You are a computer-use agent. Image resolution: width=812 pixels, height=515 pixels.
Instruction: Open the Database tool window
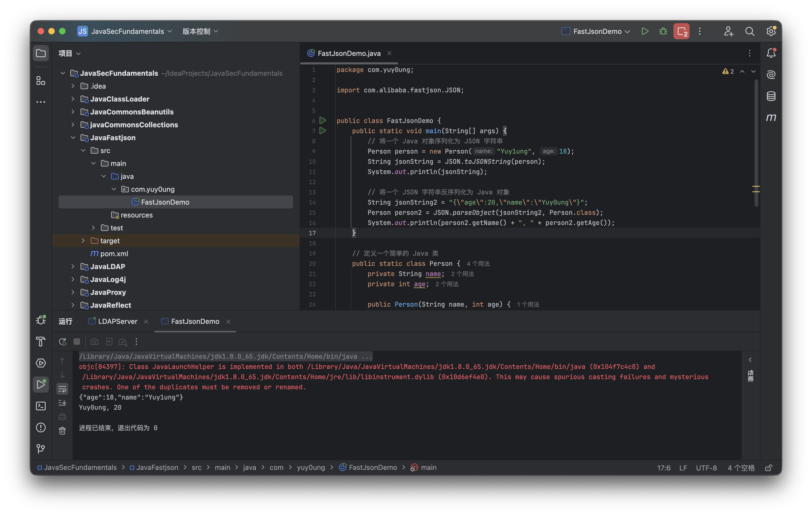click(771, 96)
